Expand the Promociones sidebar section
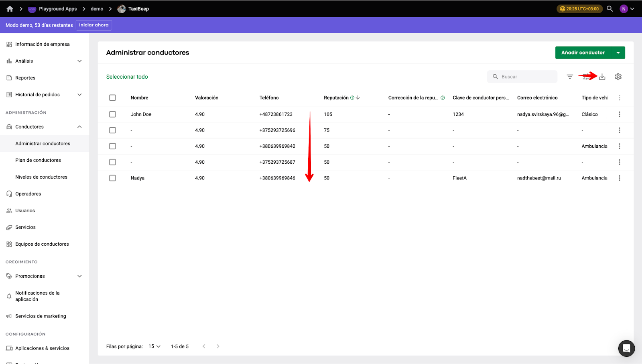The height and width of the screenshot is (364, 642). [79, 276]
